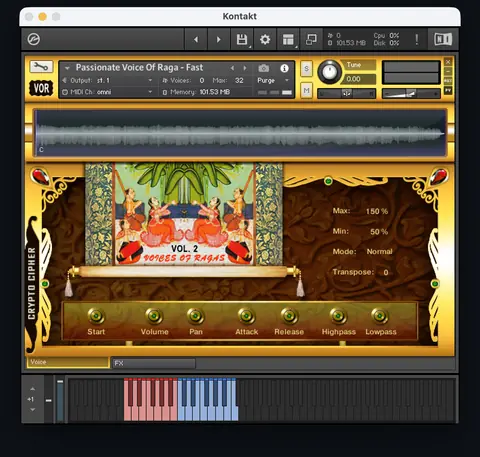Shift keyboard octave down with the down arrow

(x=32, y=410)
